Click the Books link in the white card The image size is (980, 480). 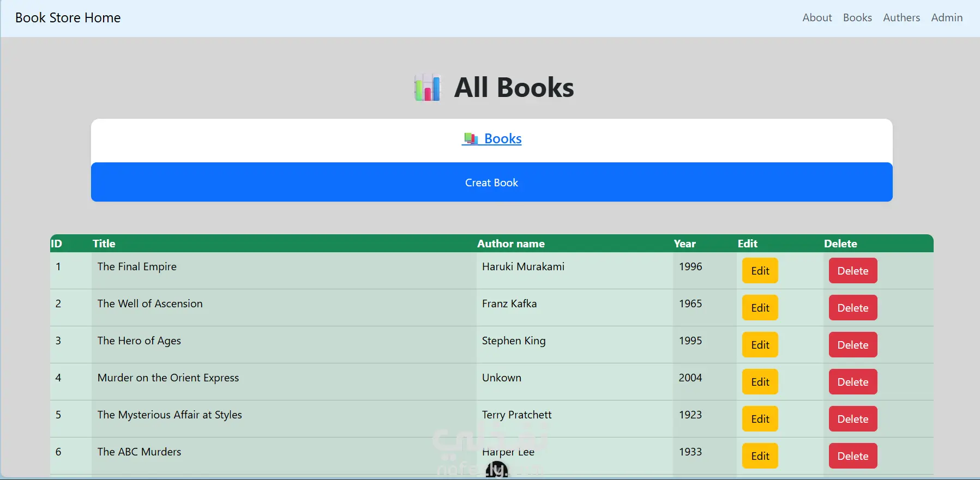pyautogui.click(x=492, y=138)
